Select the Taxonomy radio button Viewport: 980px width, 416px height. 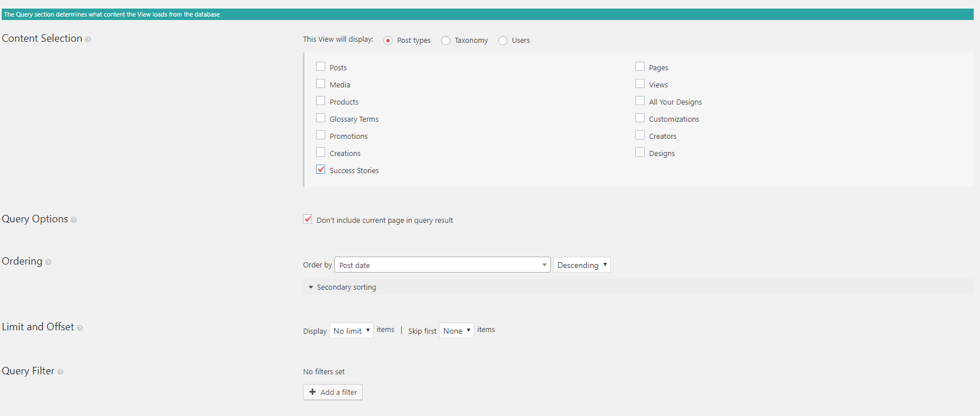[x=446, y=41]
